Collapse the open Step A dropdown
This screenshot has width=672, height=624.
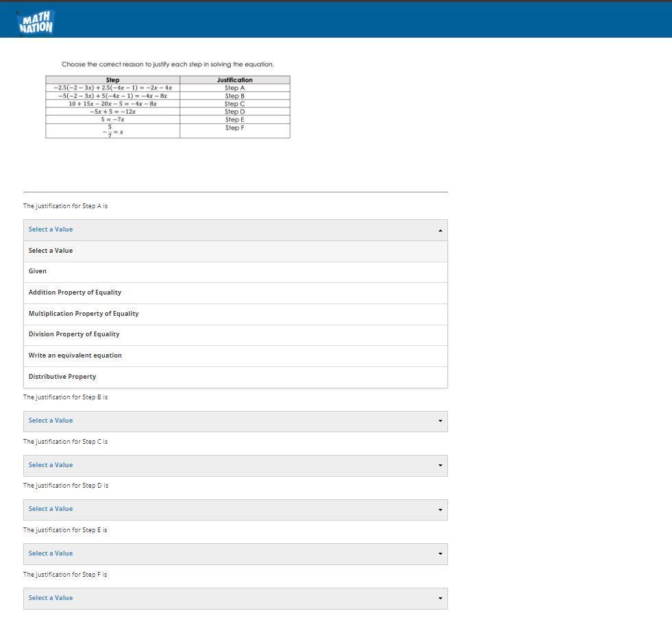(235, 230)
